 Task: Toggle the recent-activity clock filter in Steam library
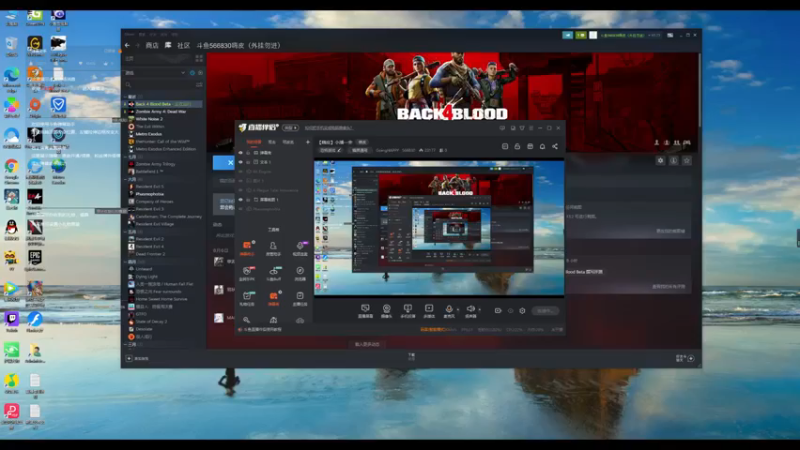(192, 73)
